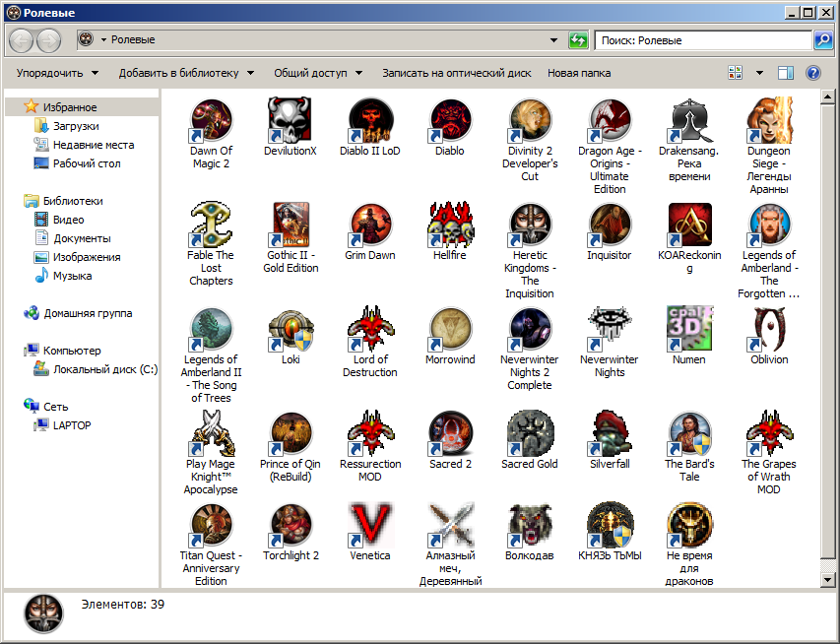This screenshot has height=644, width=840.
Task: Open Избранное in the navigation pane
Action: coord(70,107)
